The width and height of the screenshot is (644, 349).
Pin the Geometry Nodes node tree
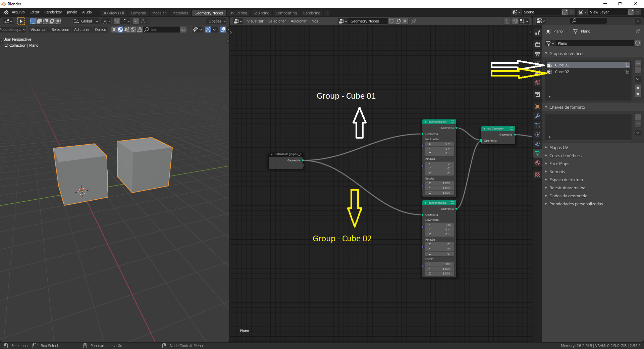coord(414,21)
